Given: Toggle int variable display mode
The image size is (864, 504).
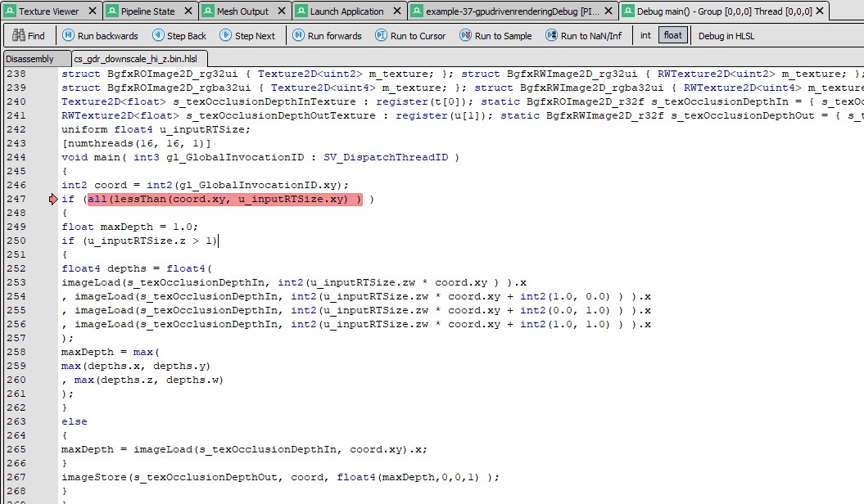Looking at the screenshot, I should click(x=645, y=36).
